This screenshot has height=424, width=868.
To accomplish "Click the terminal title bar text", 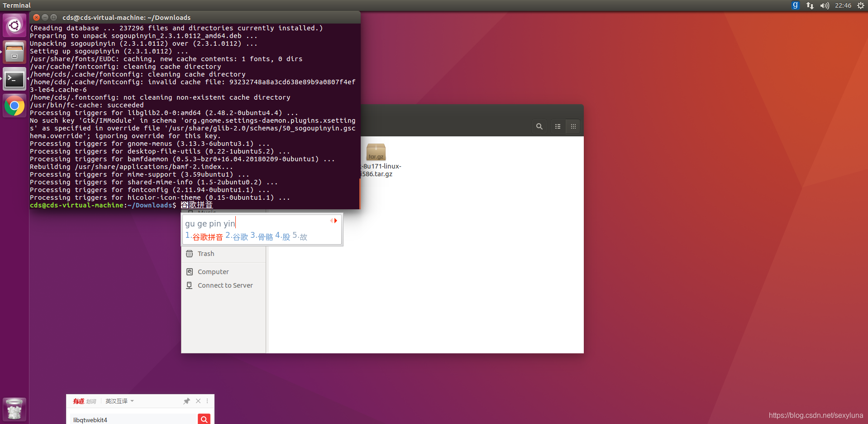I will 127,18.
